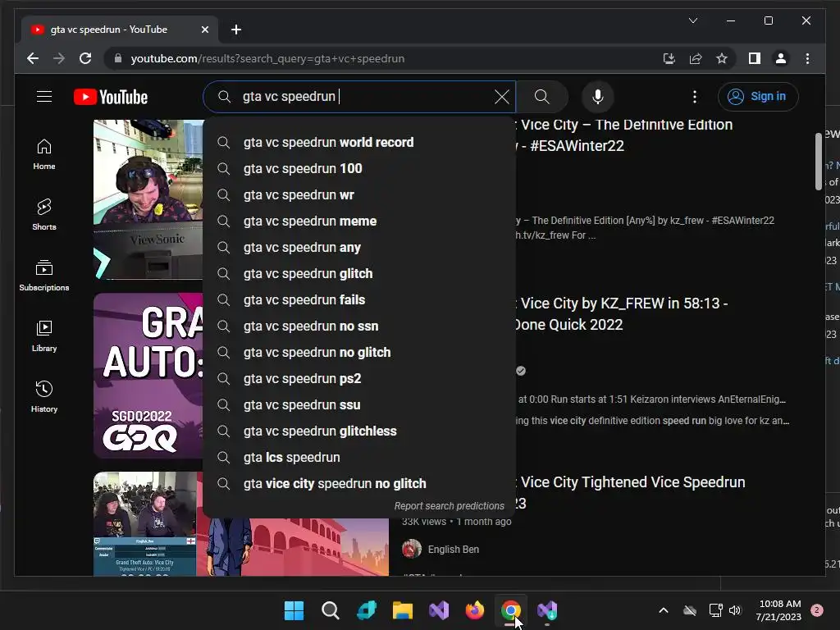Screen dimensions: 840x630
Task: Choose suggestion gta vc speedrun wr
Action: [x=359, y=195]
